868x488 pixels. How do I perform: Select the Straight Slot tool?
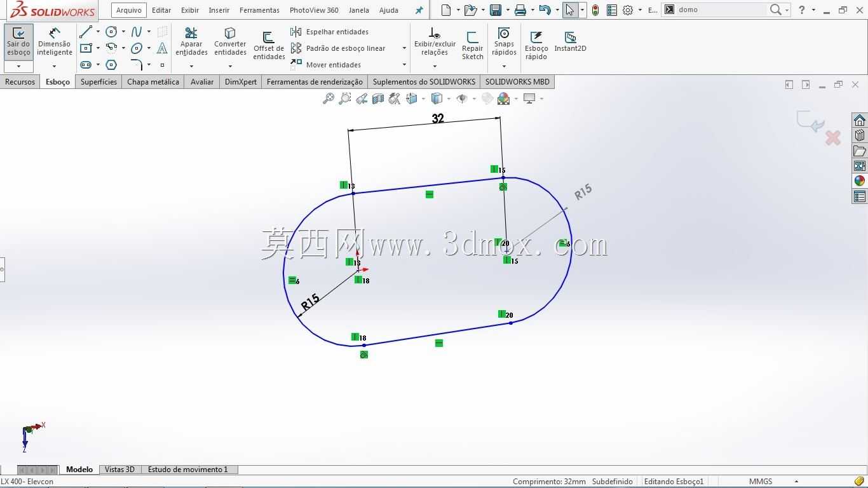(86, 64)
